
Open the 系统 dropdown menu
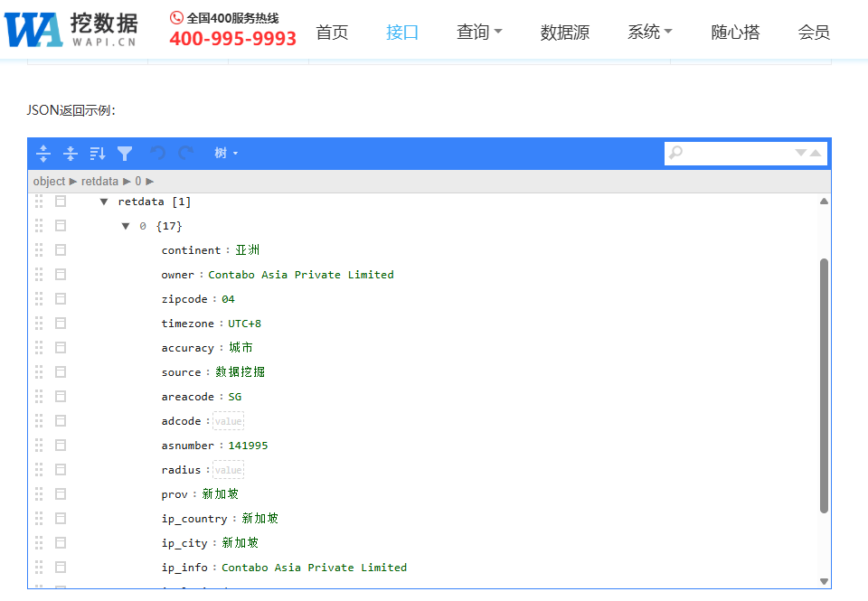click(649, 32)
